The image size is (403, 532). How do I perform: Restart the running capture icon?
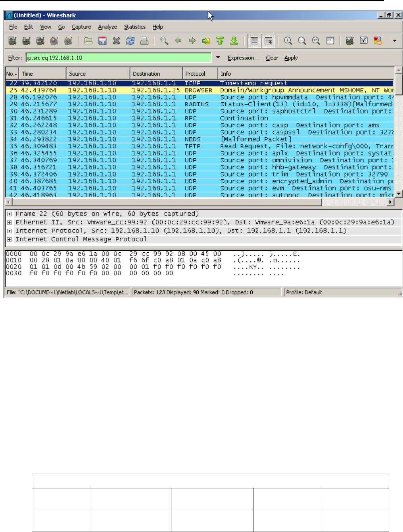pos(68,40)
